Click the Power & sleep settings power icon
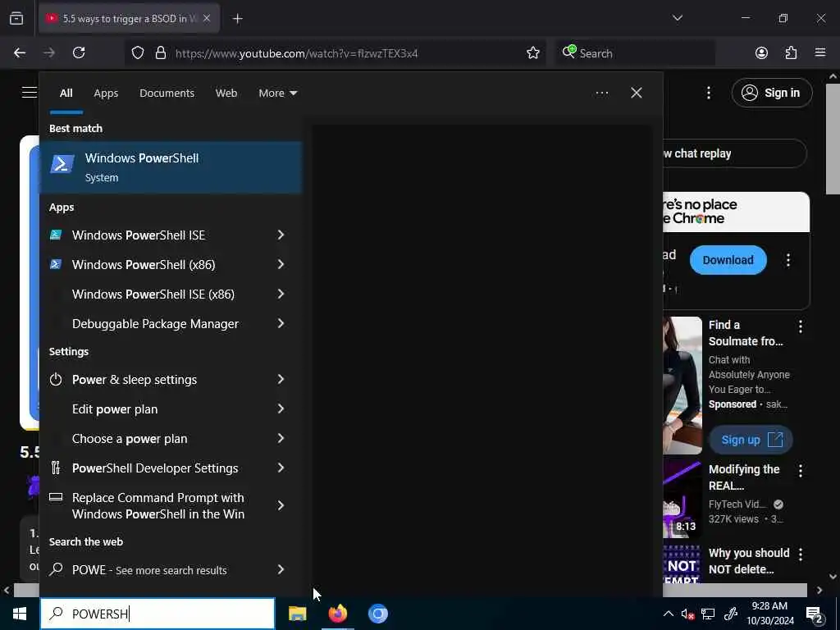Viewport: 840px width, 630px height. [x=56, y=379]
